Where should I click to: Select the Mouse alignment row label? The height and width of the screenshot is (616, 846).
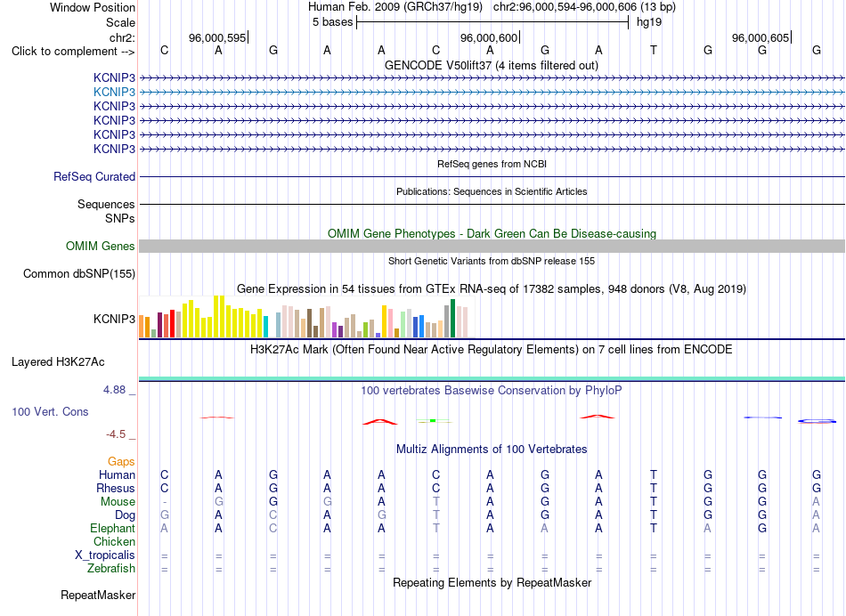point(118,502)
